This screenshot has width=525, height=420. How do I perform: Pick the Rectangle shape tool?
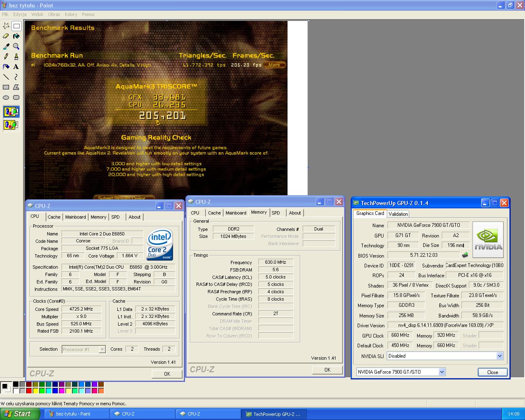(6, 87)
